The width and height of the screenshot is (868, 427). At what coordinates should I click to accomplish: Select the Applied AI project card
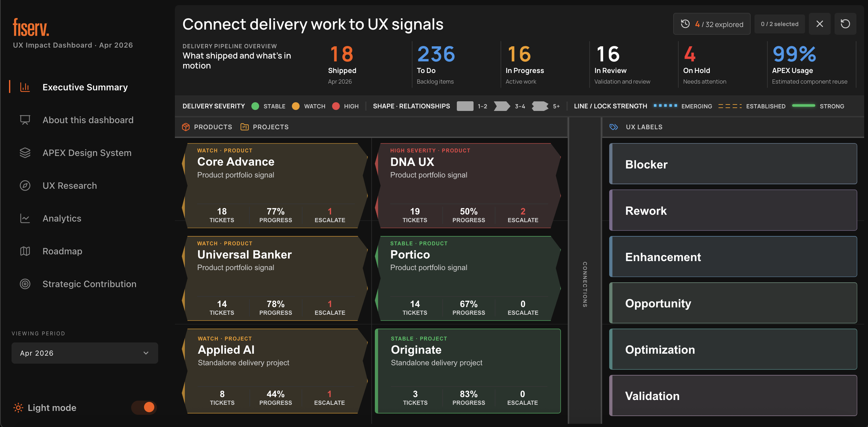coord(275,371)
